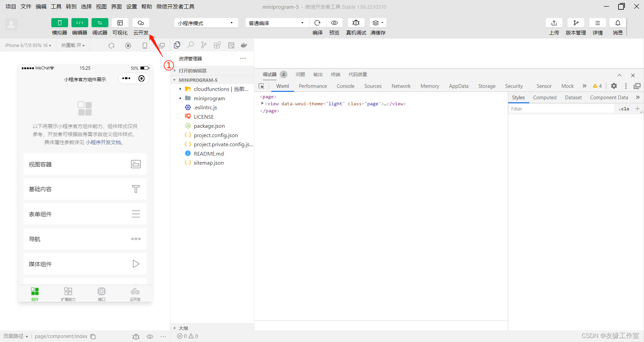Open devtools settings gear
This screenshot has width=644, height=342.
coord(614,86)
